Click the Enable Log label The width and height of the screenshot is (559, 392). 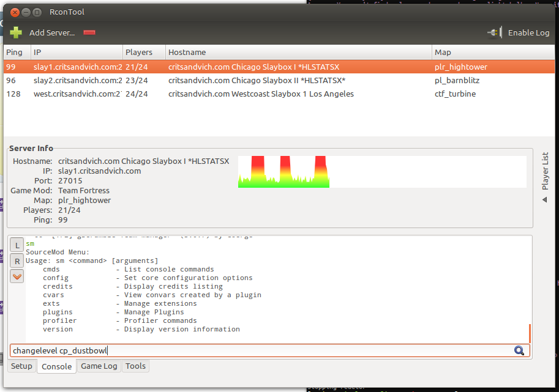coord(528,32)
